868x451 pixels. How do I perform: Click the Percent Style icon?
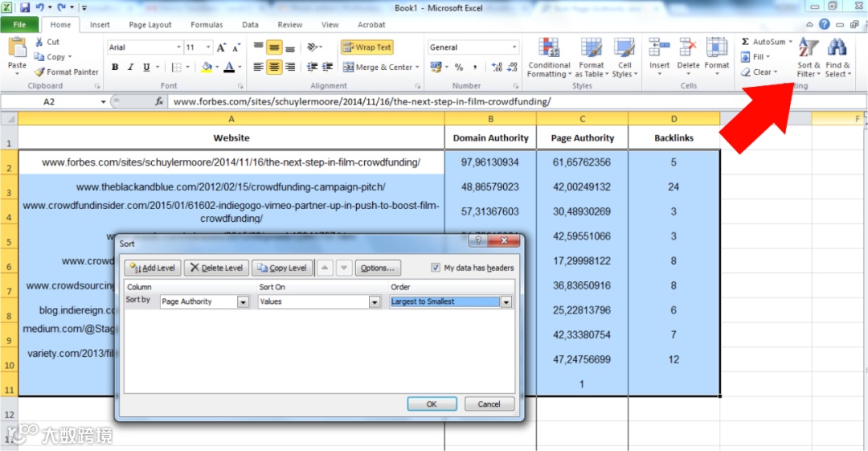tap(459, 67)
